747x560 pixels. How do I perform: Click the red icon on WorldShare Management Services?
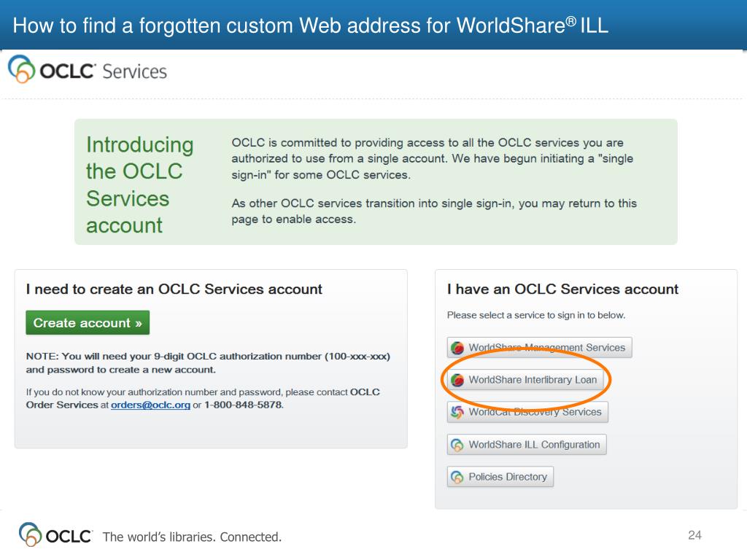(457, 348)
